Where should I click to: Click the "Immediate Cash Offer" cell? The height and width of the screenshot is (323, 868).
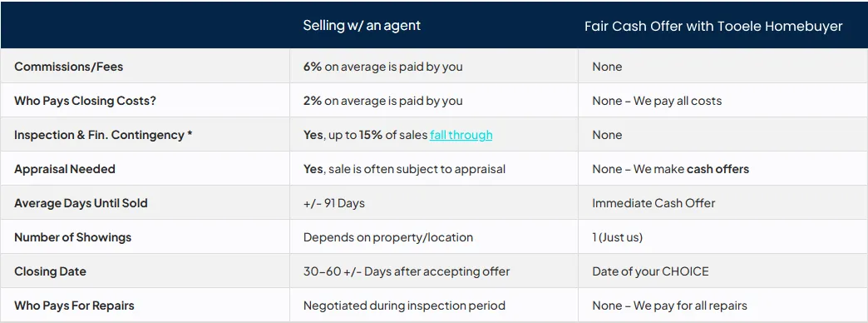pos(653,203)
